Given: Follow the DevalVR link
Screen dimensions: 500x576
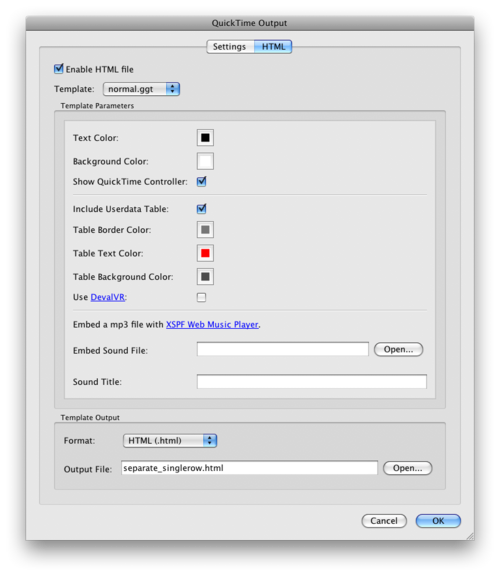Looking at the screenshot, I should [108, 297].
